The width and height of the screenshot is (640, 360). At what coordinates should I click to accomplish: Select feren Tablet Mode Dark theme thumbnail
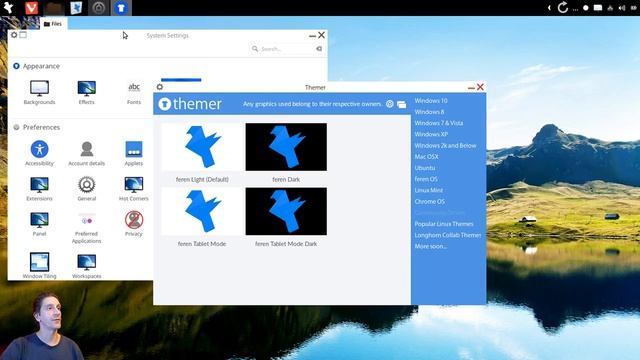coord(286,211)
